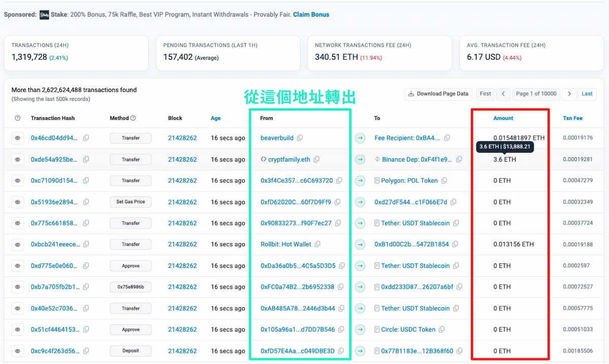609x364 pixels.
Task: Click help icon in table header's first column
Action: tap(18, 118)
